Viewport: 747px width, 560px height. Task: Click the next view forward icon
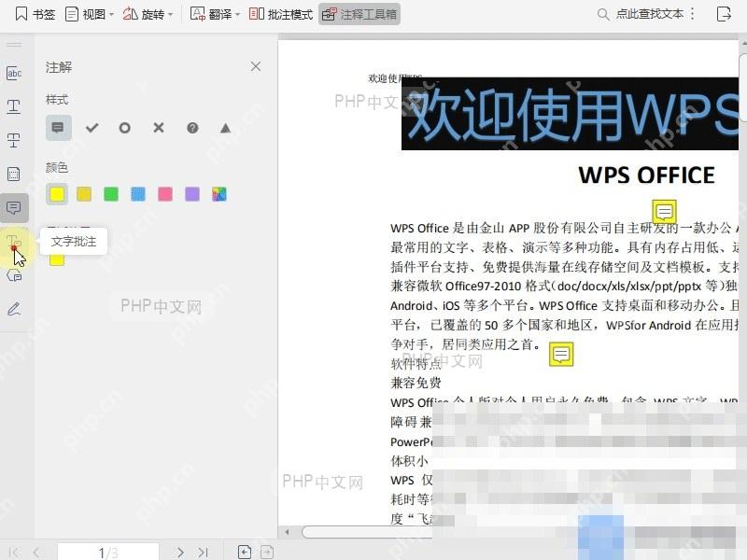click(267, 553)
